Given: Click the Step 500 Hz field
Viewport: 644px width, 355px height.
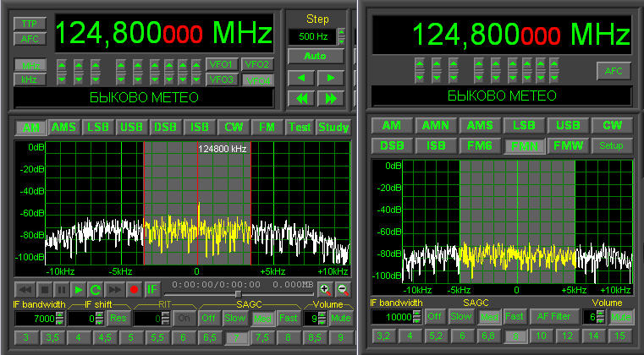Looking at the screenshot, I should point(312,36).
